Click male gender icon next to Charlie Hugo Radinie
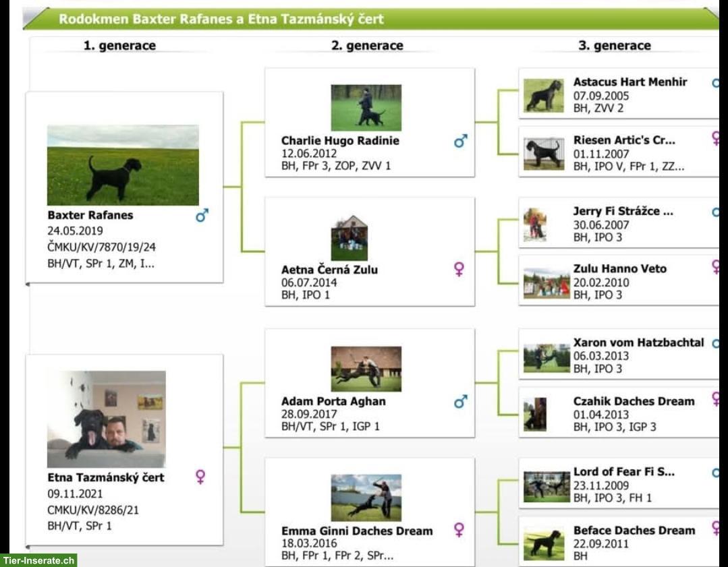Screen dimensions: 728x567 [x=461, y=142]
